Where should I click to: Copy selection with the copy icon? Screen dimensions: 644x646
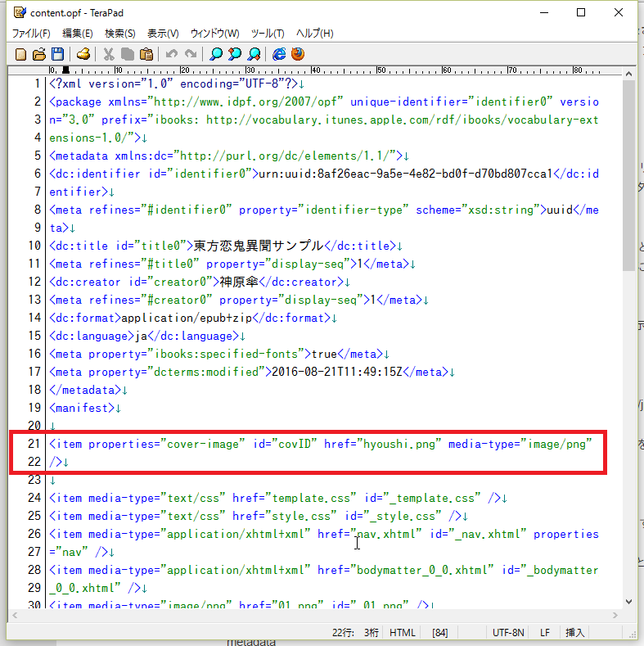click(128, 54)
